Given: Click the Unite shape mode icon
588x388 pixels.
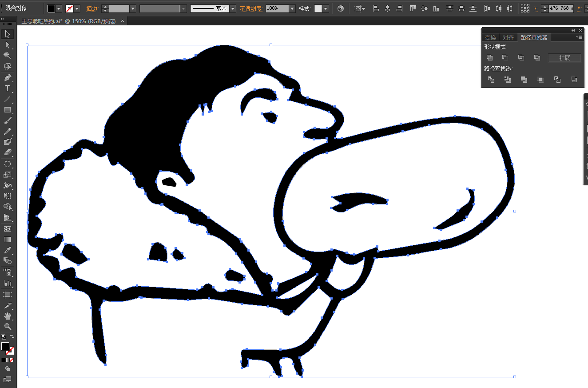Looking at the screenshot, I should (489, 58).
